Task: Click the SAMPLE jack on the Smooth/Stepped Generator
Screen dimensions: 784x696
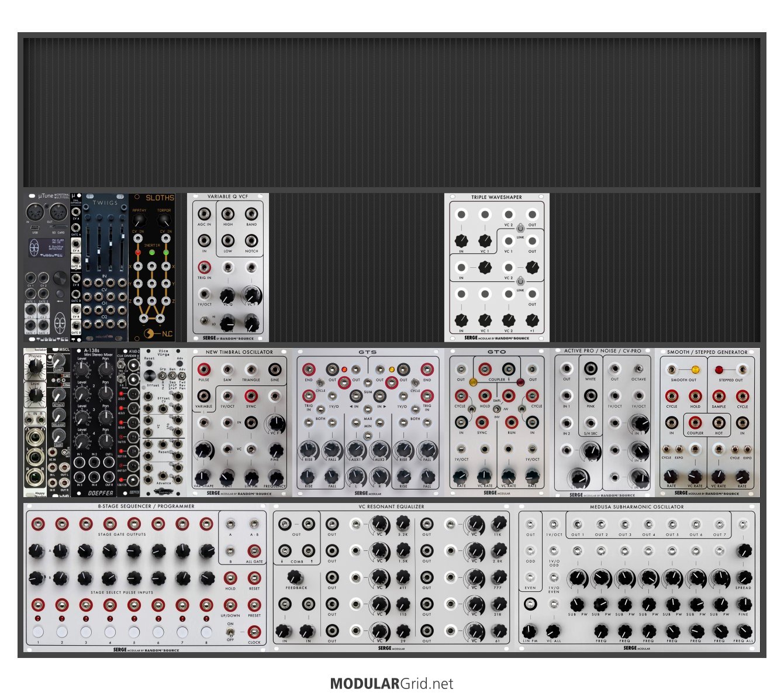Action: click(x=719, y=396)
